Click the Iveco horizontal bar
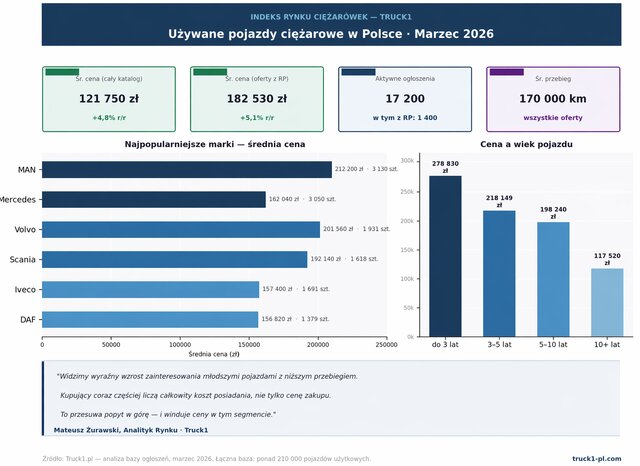Screen dimensions: 640x466 point(151,290)
